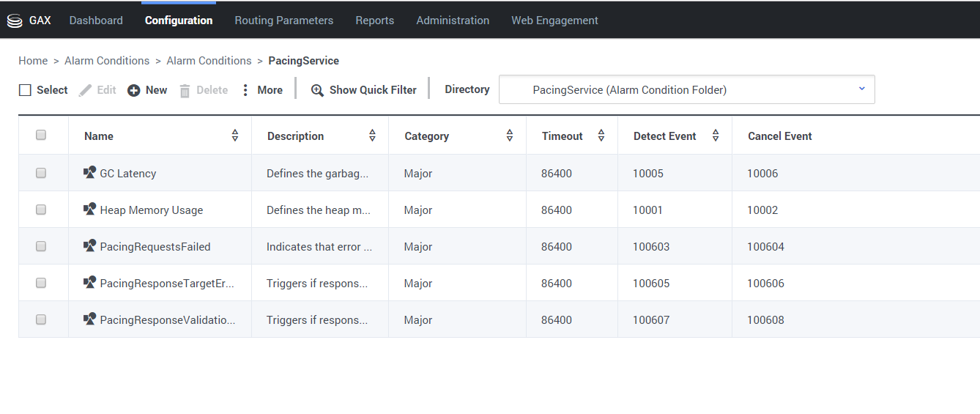This screenshot has width=980, height=414.
Task: Open the Web Engagement menu
Action: tap(554, 21)
